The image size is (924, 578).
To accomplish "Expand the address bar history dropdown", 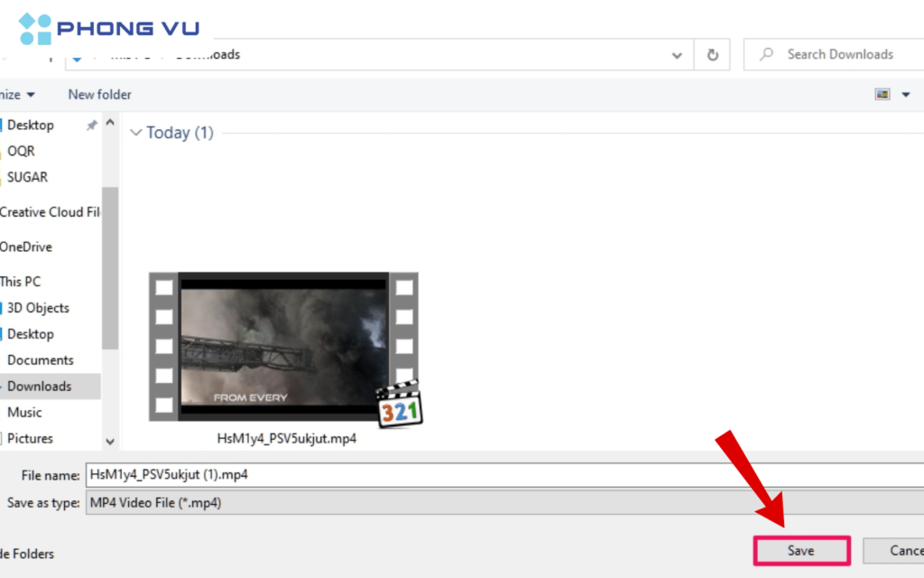I will [677, 55].
